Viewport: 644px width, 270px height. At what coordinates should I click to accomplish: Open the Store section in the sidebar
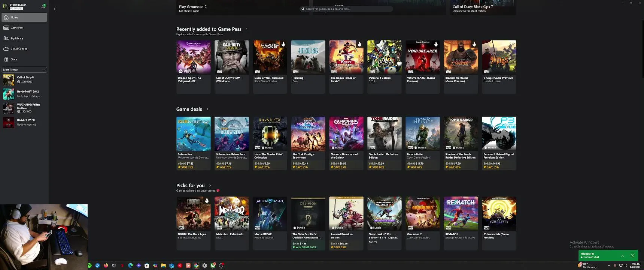24,59
